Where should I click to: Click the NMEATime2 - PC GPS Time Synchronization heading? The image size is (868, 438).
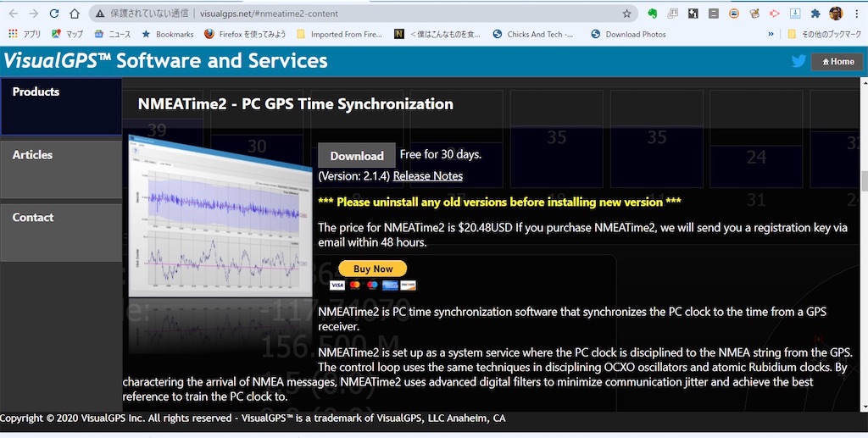point(296,104)
